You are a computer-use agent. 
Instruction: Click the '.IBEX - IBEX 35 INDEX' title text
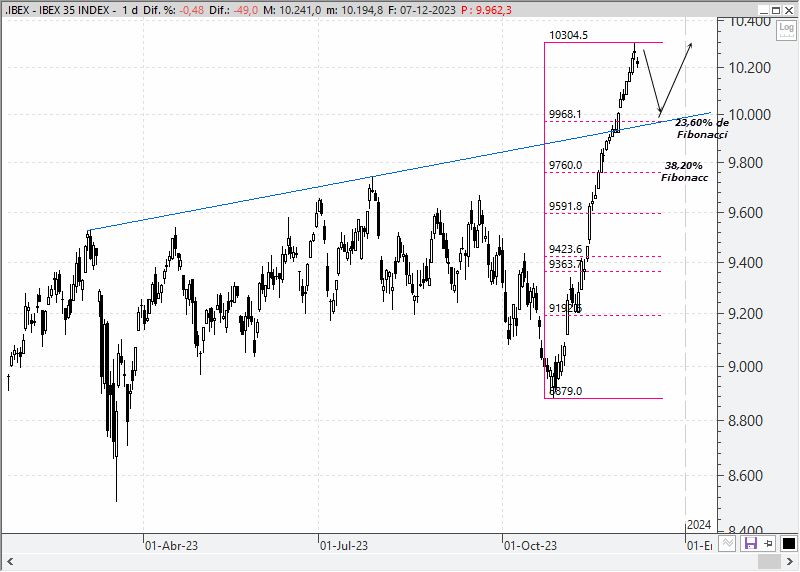point(58,10)
